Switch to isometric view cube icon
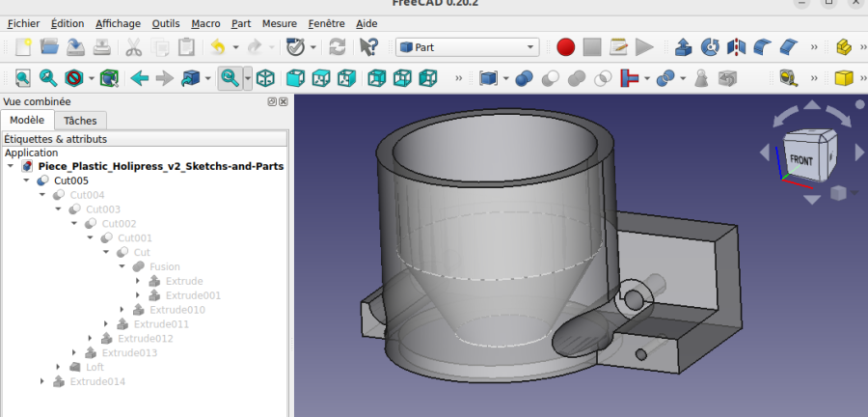This screenshot has width=868, height=417. point(265,77)
